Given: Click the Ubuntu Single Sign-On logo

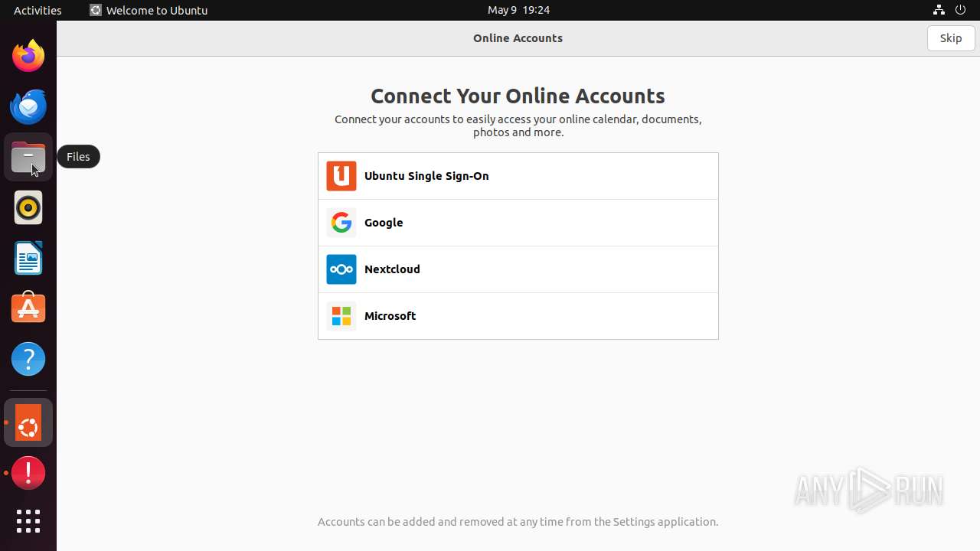Looking at the screenshot, I should pyautogui.click(x=341, y=176).
